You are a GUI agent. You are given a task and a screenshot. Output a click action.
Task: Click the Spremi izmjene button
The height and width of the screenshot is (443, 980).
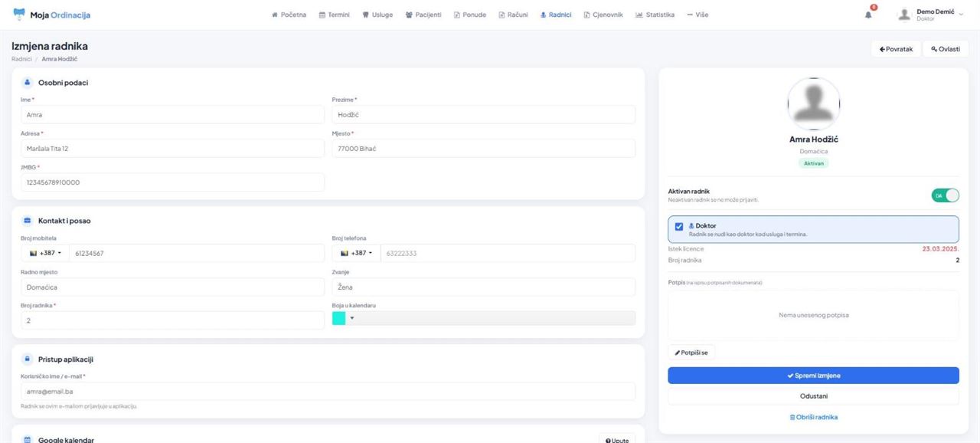coord(813,376)
